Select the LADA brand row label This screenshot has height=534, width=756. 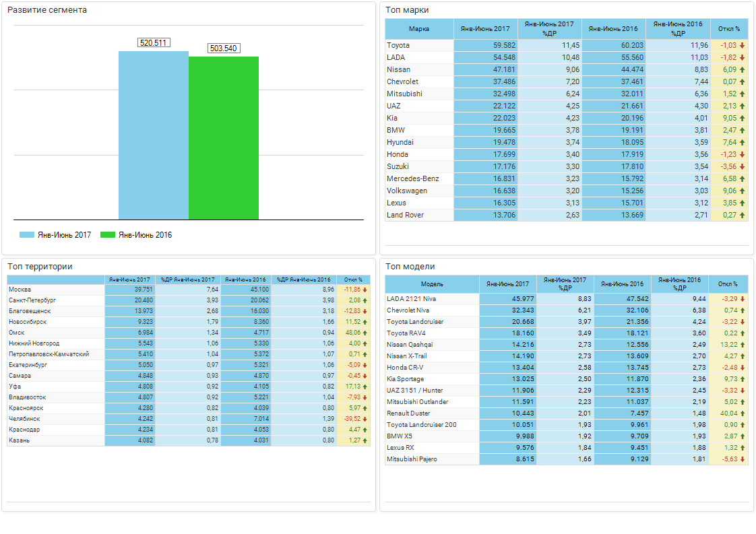(x=396, y=57)
